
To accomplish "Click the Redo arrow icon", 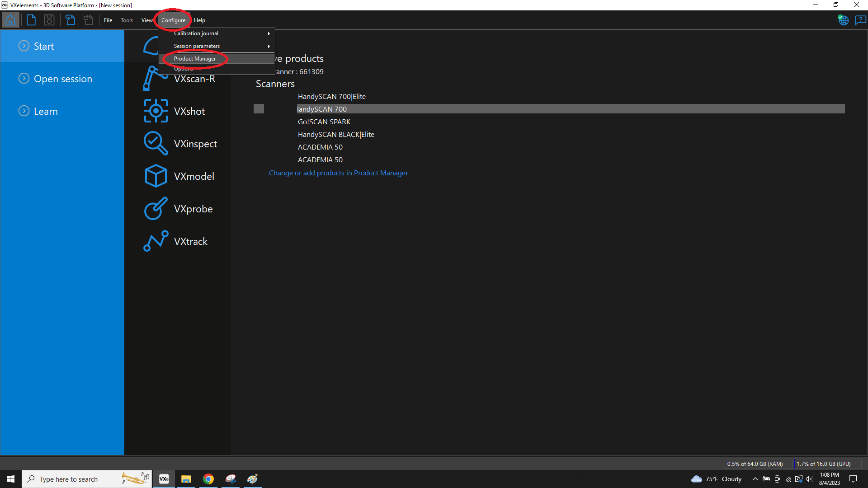I will pos(89,20).
